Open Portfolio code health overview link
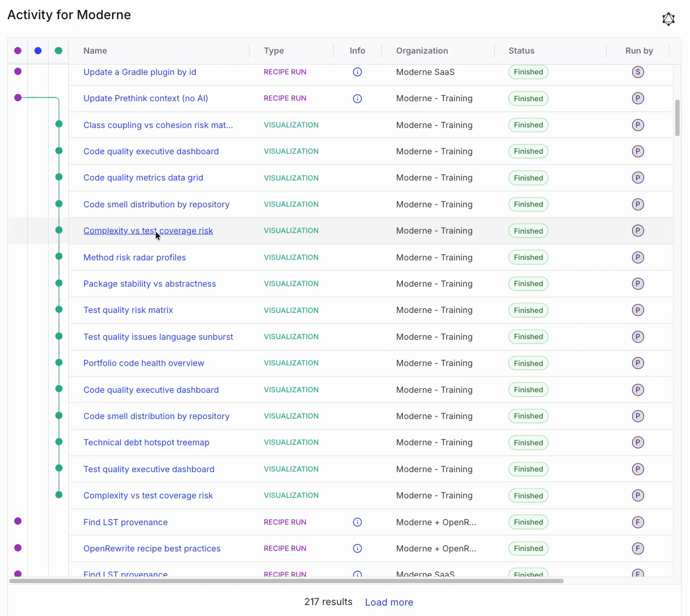The image size is (690, 616). (144, 363)
